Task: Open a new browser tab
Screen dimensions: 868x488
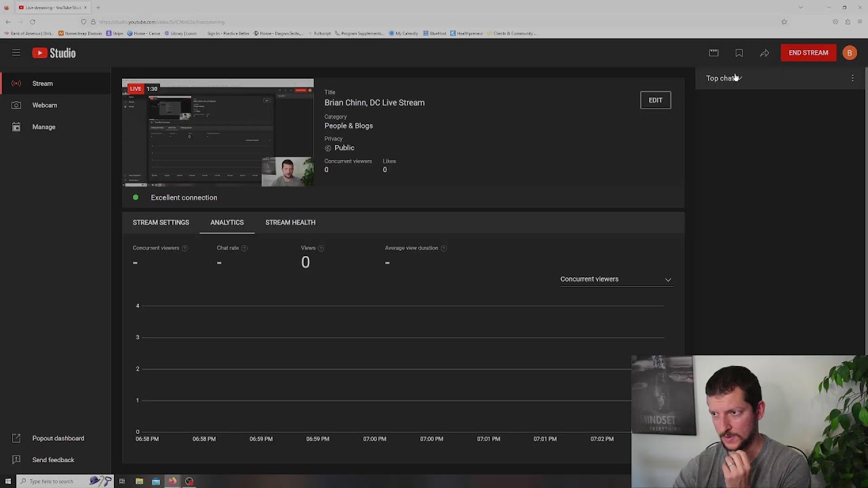Action: coord(98,7)
